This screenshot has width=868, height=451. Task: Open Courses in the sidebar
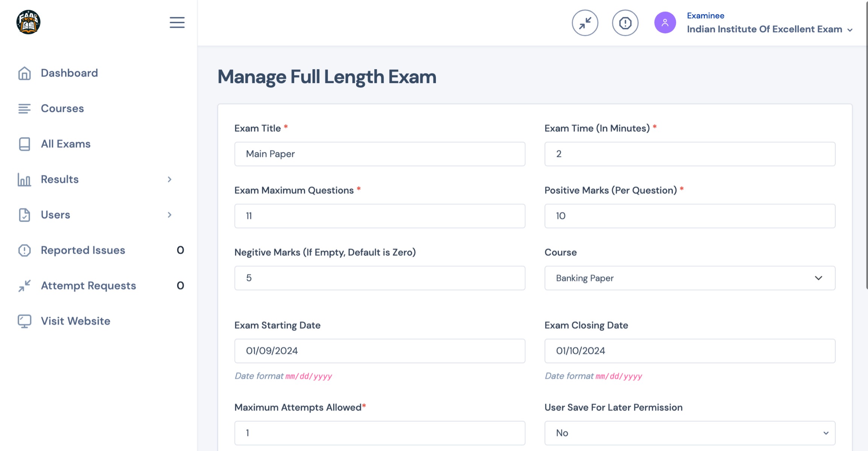click(62, 109)
